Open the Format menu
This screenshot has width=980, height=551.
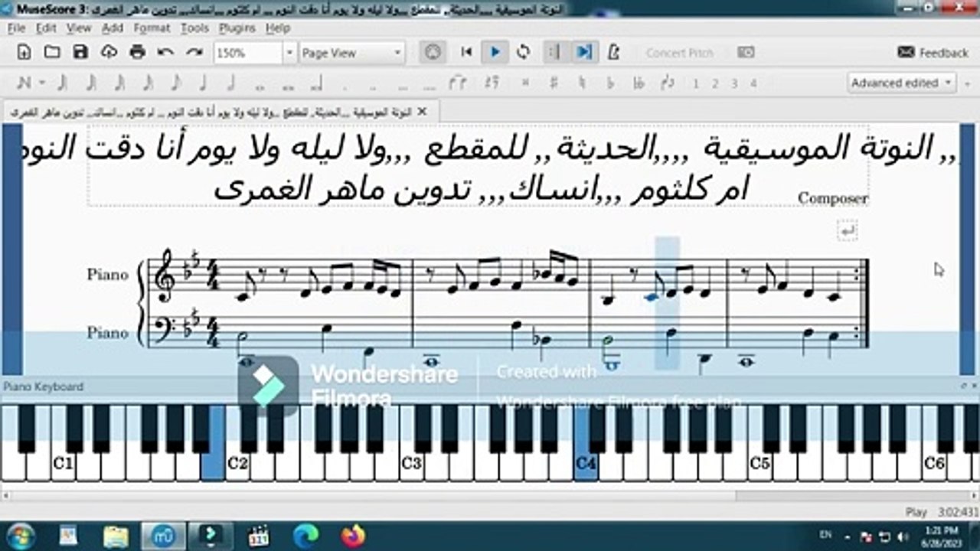pyautogui.click(x=152, y=28)
